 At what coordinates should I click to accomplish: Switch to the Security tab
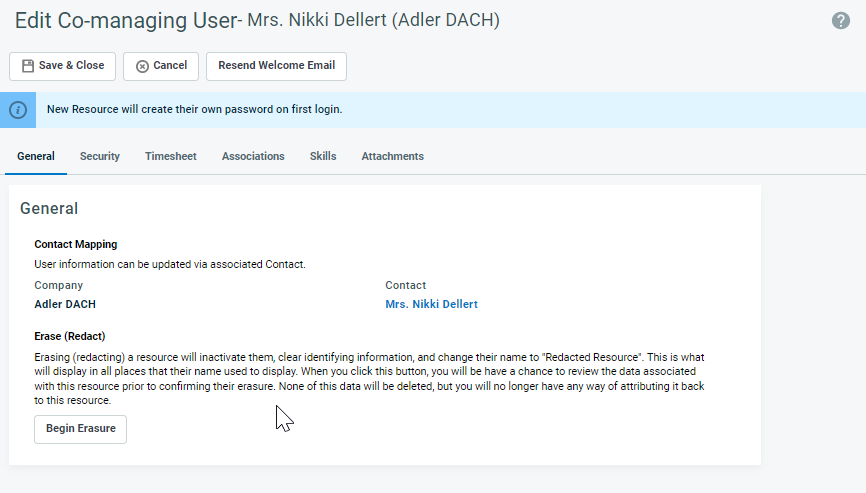click(x=100, y=156)
